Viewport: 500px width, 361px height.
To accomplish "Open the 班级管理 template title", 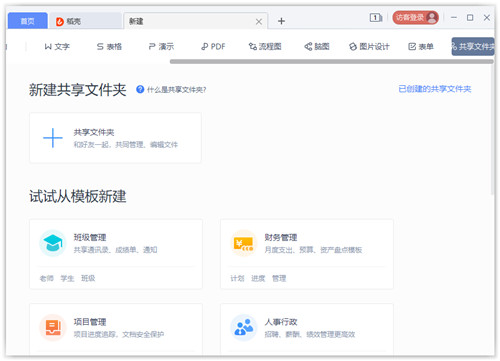I will coord(90,237).
